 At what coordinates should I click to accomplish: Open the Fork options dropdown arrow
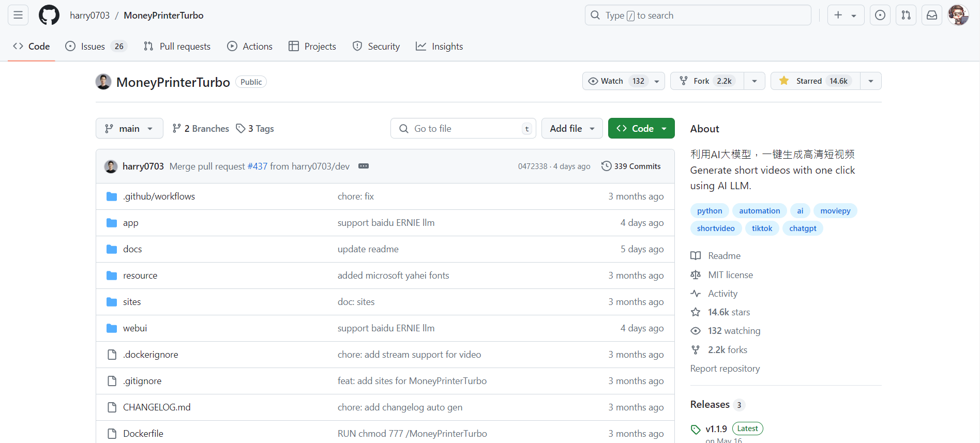click(x=755, y=81)
